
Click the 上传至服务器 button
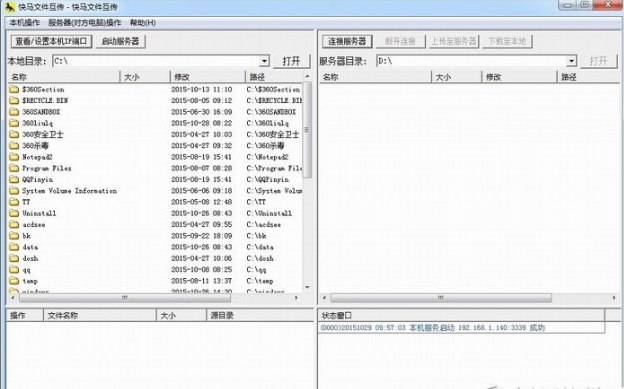pyautogui.click(x=454, y=41)
